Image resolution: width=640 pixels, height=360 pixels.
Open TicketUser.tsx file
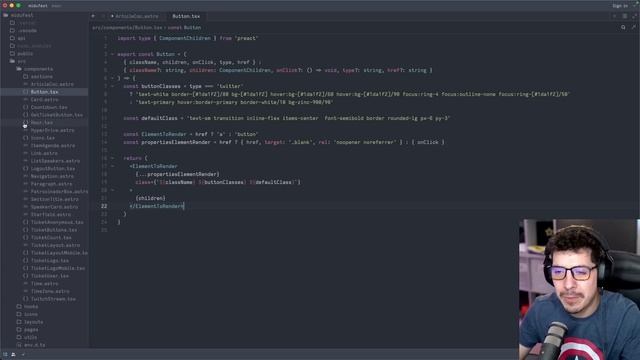click(50, 276)
